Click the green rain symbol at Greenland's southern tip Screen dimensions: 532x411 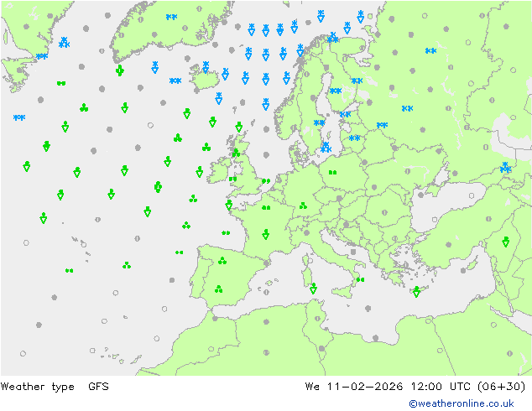pyautogui.click(x=120, y=70)
